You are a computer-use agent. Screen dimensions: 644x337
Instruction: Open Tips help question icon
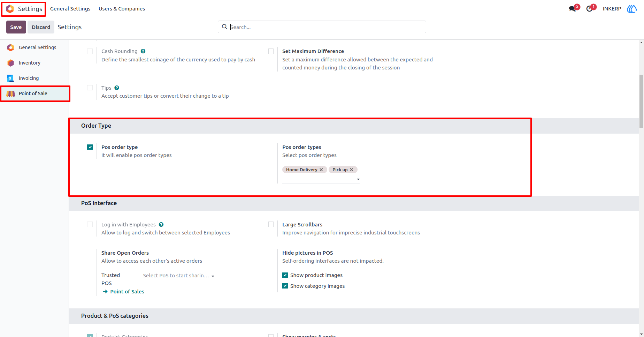pyautogui.click(x=117, y=88)
